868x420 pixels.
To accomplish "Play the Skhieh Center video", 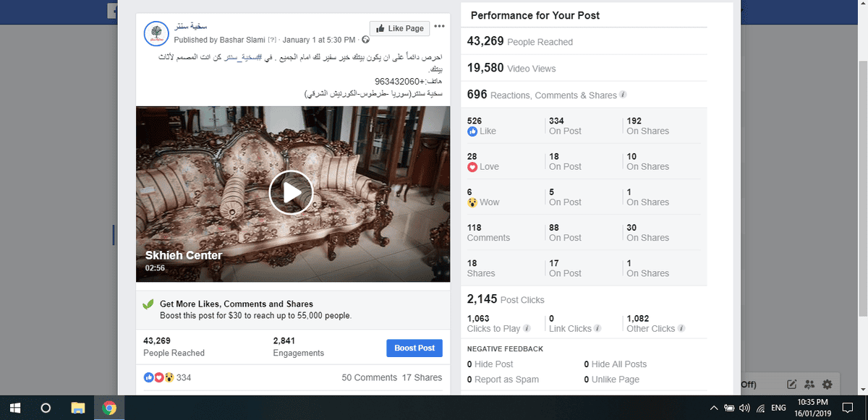I will tap(291, 193).
